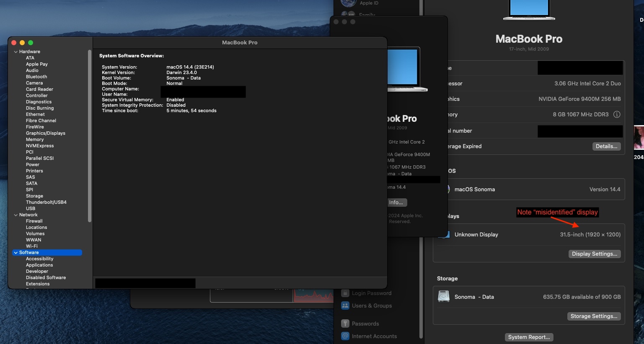Open Users & Groups in System Settings sidebar
Image resolution: width=644 pixels, height=344 pixels.
pyautogui.click(x=367, y=305)
